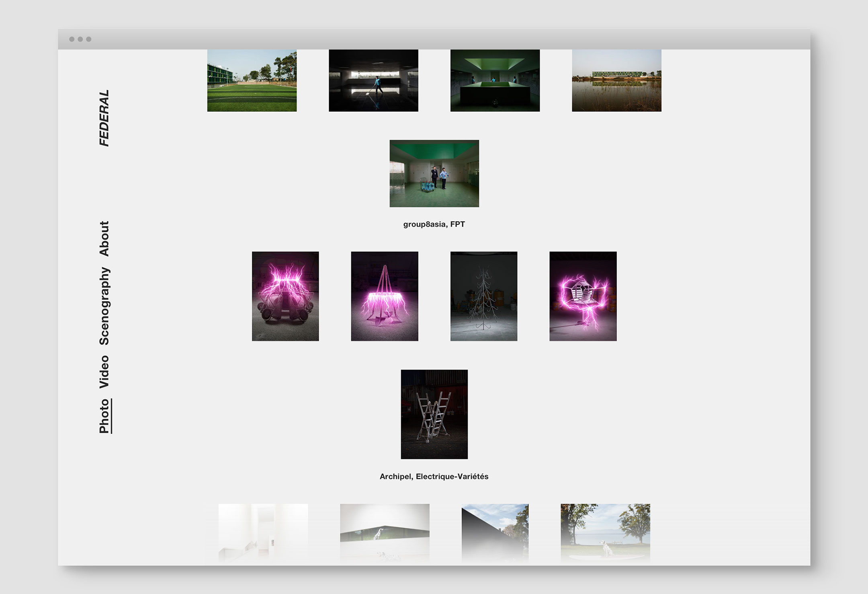View the crossed ladders photo

(434, 414)
